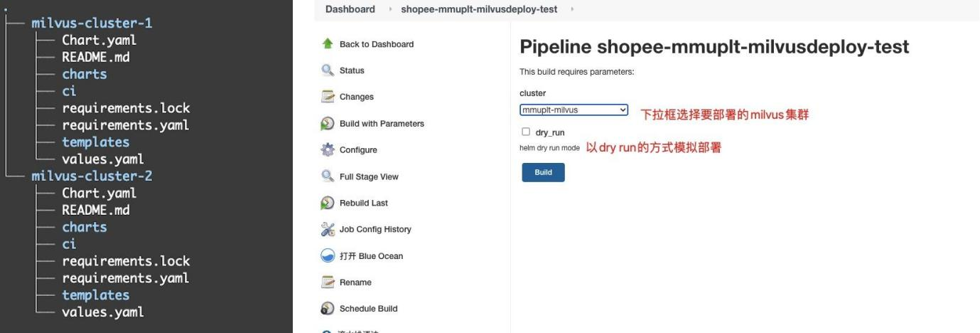Click the 'This build requires parameters:' text
This screenshot has height=333, width=980.
(x=577, y=72)
